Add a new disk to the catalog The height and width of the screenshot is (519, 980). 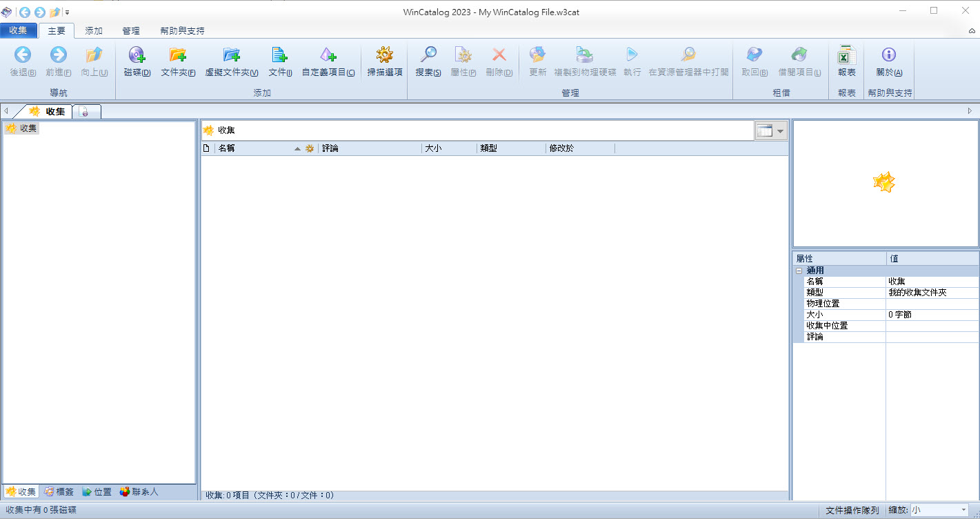coord(137,62)
